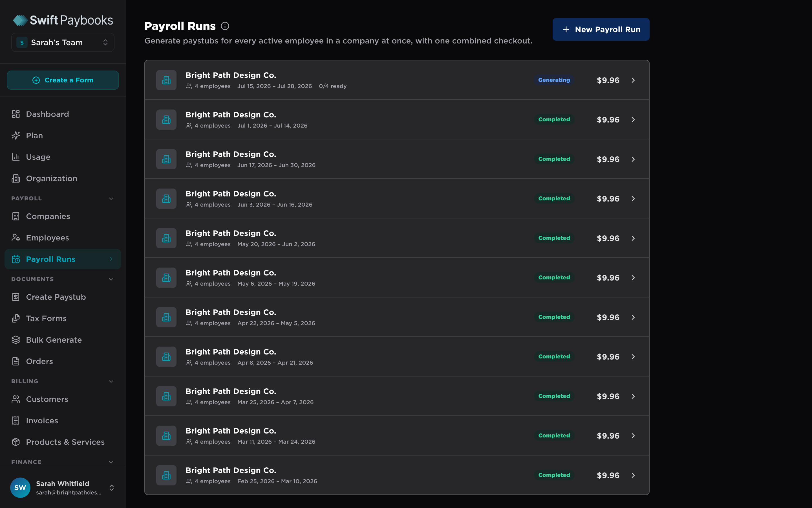Screen dimensions: 812x508
Task: Click the Employees sidebar icon
Action: pyautogui.click(x=16, y=238)
